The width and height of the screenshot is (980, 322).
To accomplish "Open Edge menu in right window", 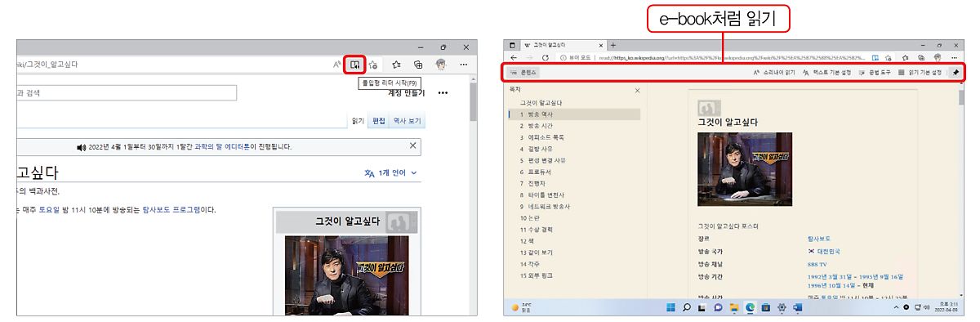I will coord(955,58).
